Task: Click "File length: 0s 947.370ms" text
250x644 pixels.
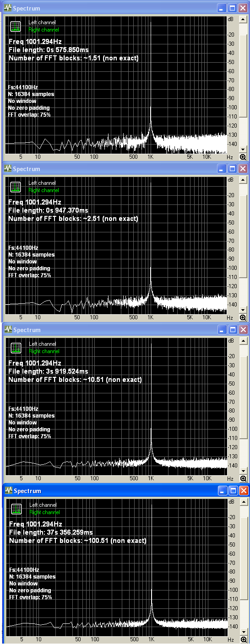Action: tap(49, 210)
